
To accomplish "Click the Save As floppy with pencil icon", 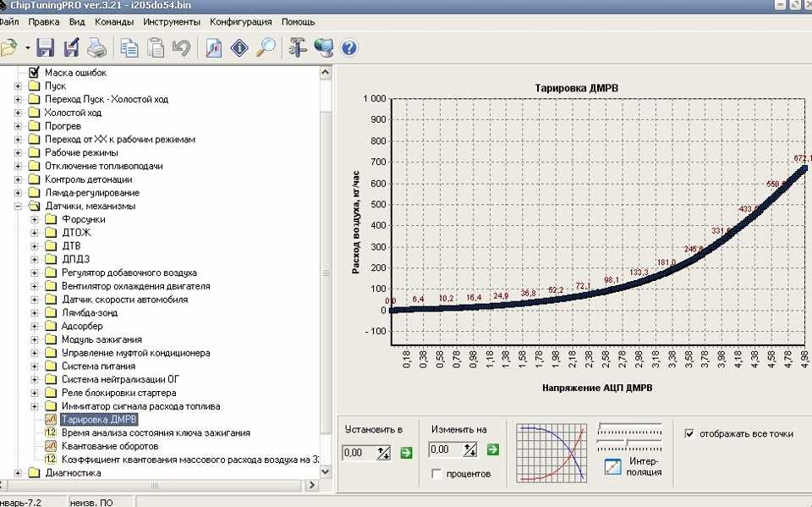I will coord(71,47).
